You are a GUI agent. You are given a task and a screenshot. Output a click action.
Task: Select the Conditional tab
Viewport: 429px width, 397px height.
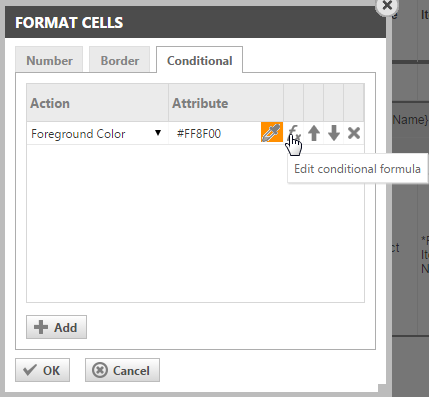click(x=199, y=60)
